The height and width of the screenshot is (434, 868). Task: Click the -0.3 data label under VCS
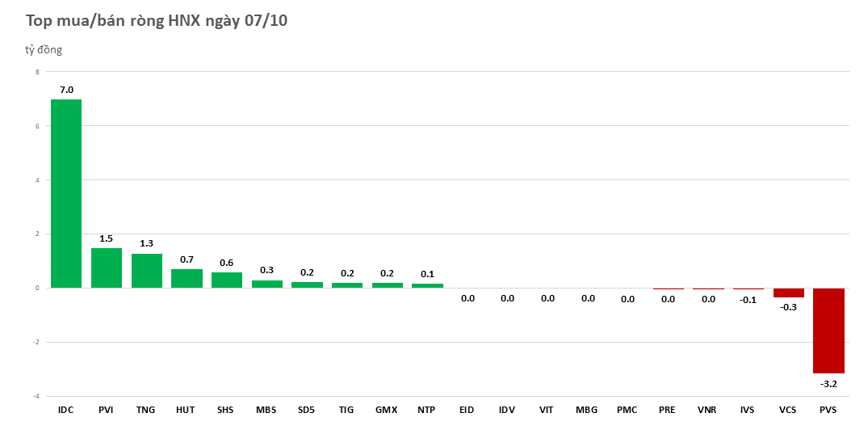788,307
